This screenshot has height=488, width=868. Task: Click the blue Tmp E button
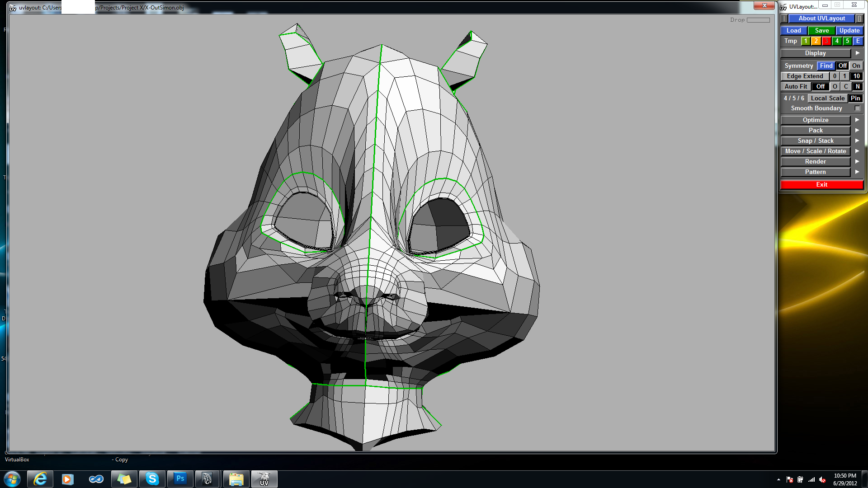(858, 41)
